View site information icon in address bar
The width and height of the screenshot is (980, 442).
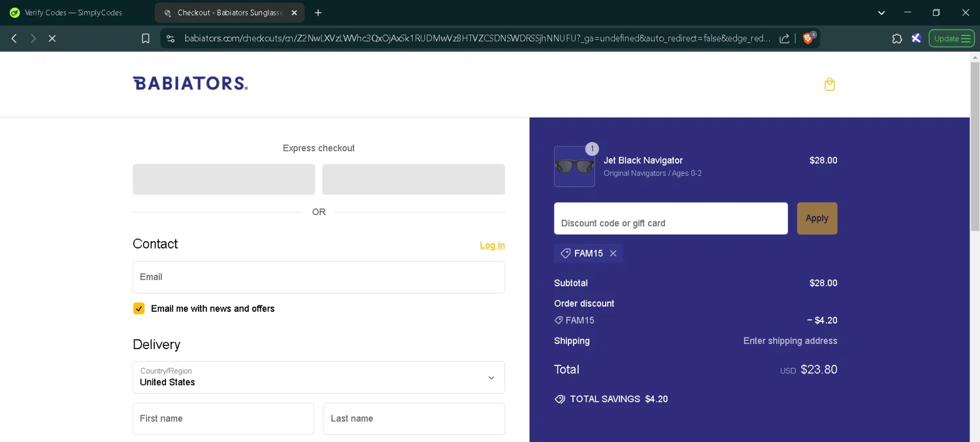(171, 39)
